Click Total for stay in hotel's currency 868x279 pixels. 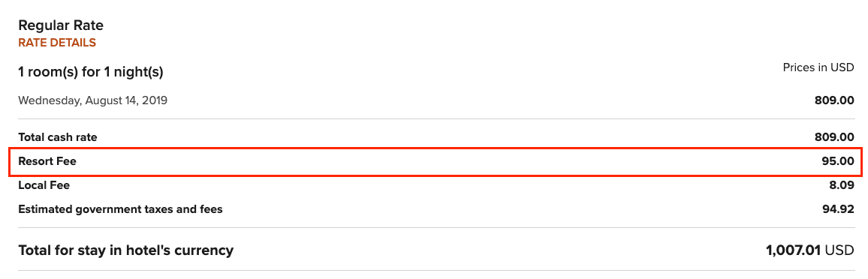tap(125, 250)
